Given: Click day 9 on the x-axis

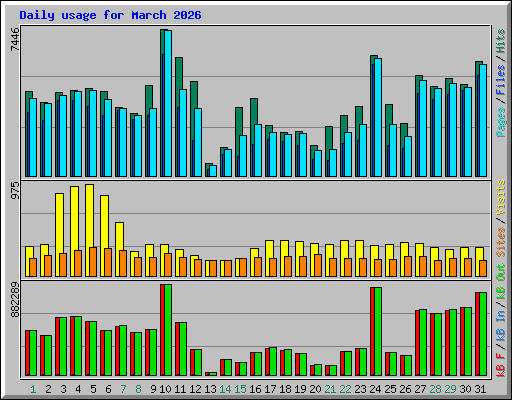Looking at the screenshot, I should 153,389.
